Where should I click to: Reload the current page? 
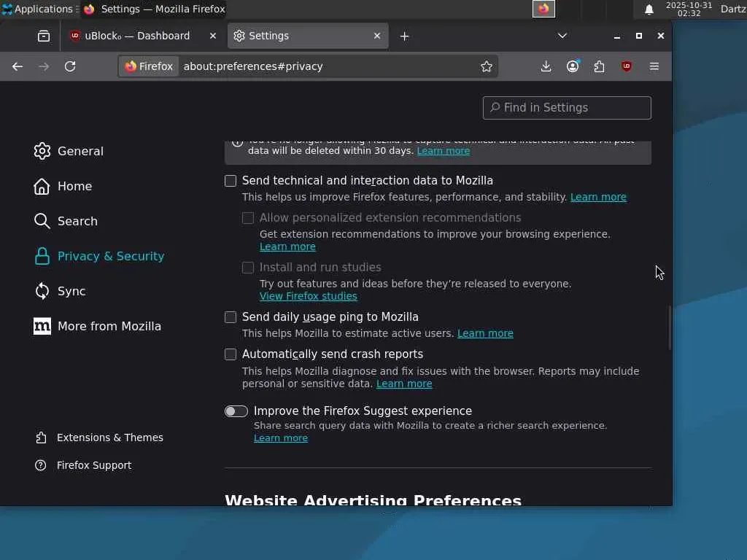pos(70,66)
